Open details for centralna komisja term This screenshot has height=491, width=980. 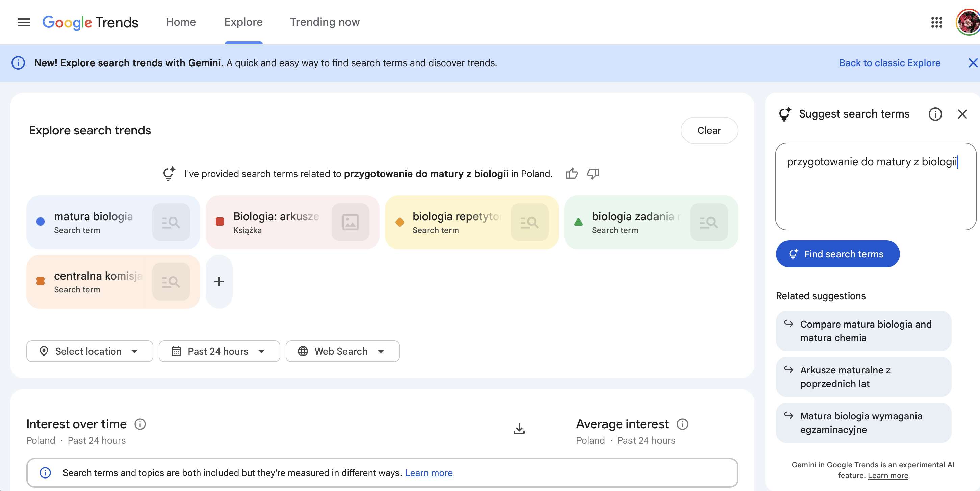point(171,281)
